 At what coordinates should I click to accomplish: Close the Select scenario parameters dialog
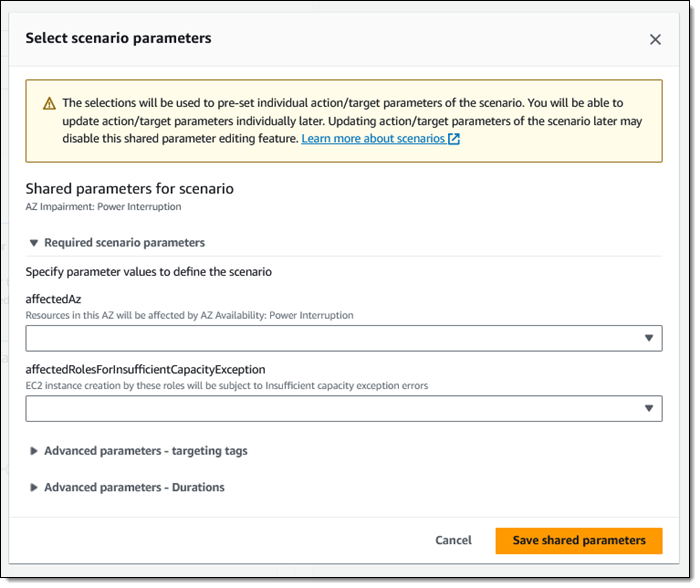point(655,40)
